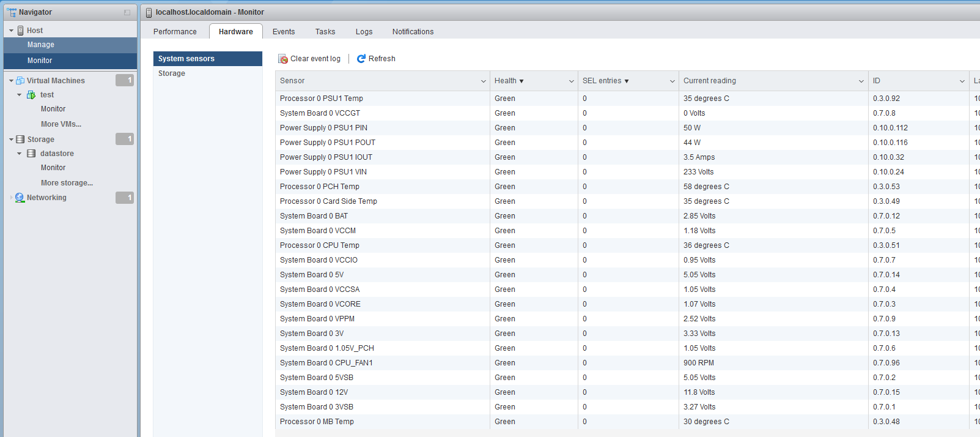Collapse the Navigator panel with its minimize icon
Viewport: 980px width, 437px height.
127,12
